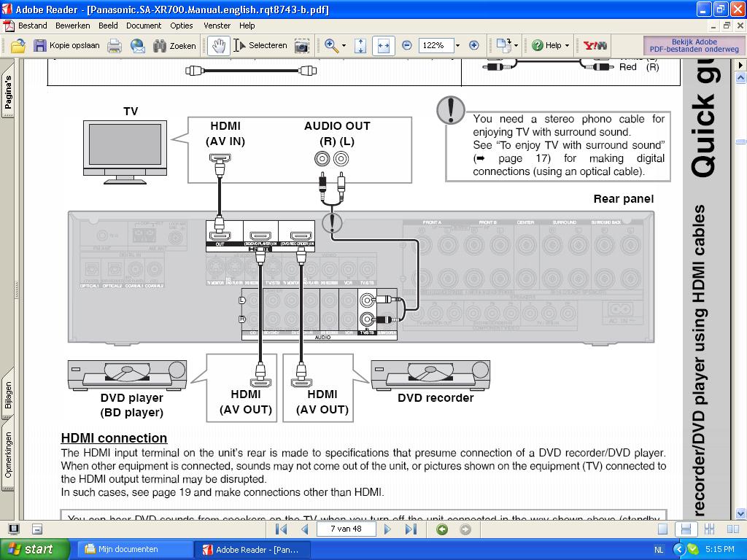
Task: Select the Hand tool
Action: tap(219, 46)
